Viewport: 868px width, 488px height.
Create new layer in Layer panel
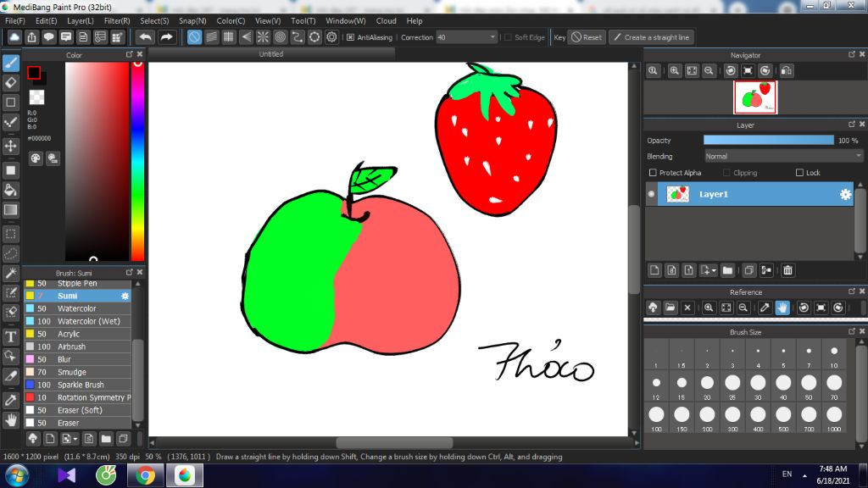point(654,270)
